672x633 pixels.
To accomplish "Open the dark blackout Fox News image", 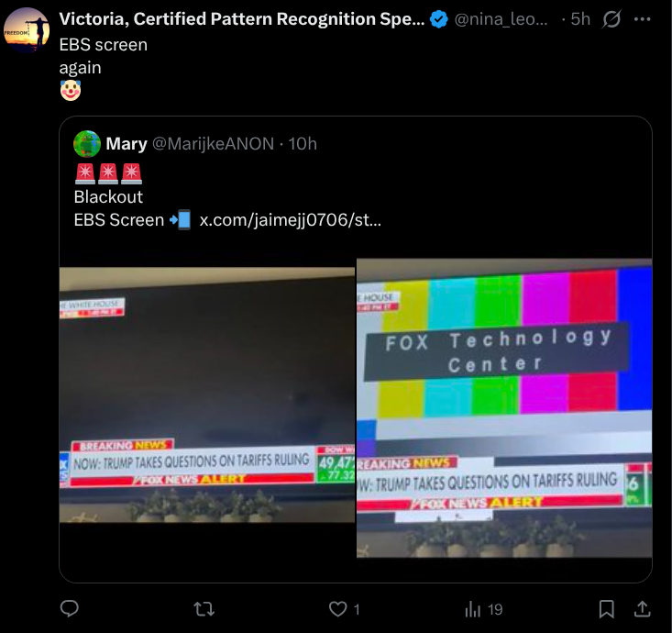I will (x=207, y=394).
